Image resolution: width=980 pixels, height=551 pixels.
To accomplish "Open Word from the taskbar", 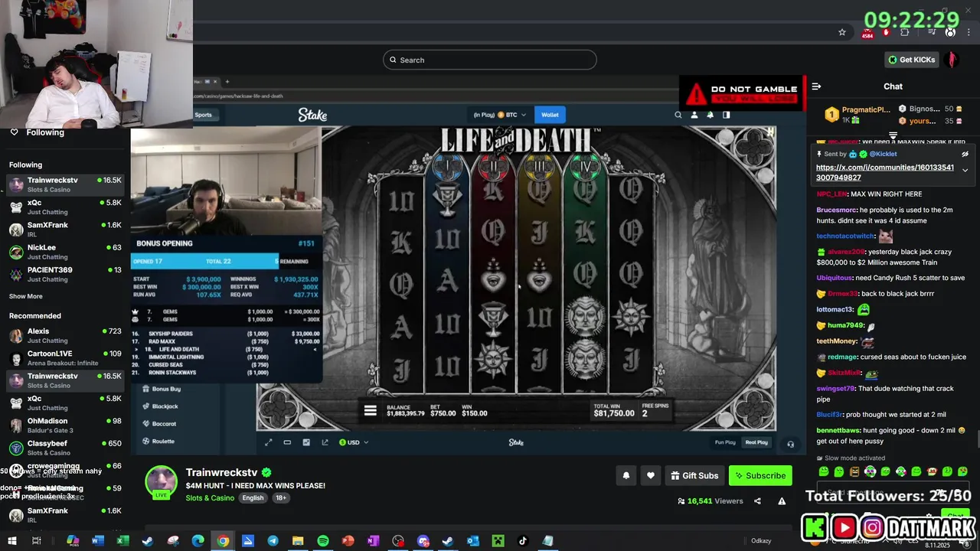I will point(97,541).
